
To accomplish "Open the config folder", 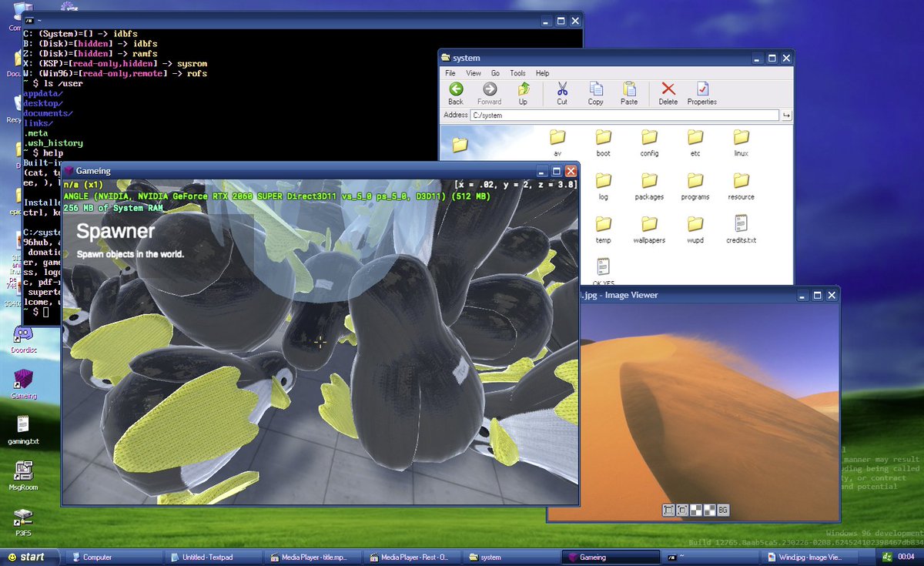I will pyautogui.click(x=649, y=142).
